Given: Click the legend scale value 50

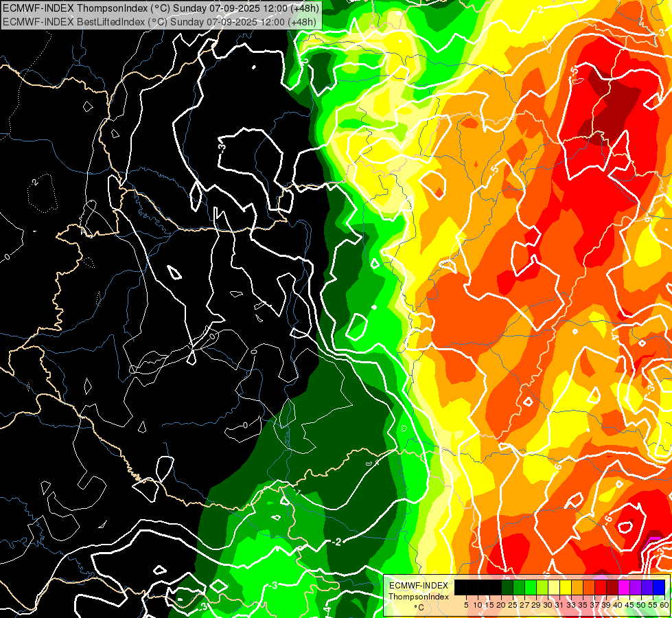Looking at the screenshot, I should point(641,605).
